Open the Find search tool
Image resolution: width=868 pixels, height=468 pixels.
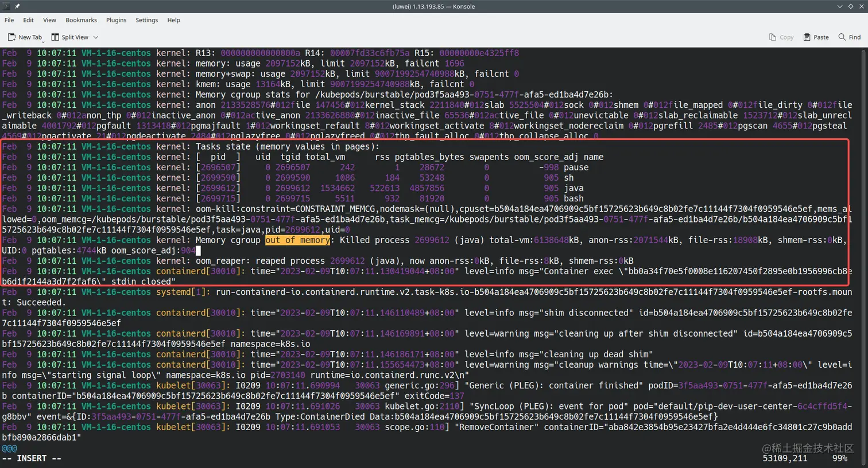pos(849,37)
